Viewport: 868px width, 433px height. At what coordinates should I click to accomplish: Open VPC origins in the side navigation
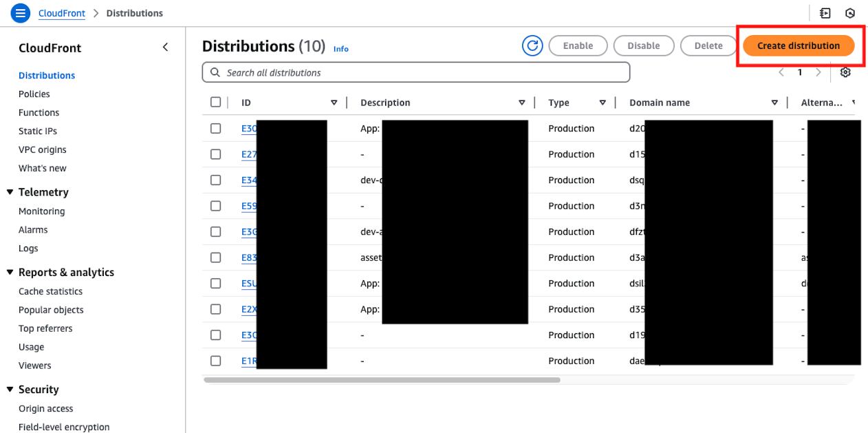point(43,150)
